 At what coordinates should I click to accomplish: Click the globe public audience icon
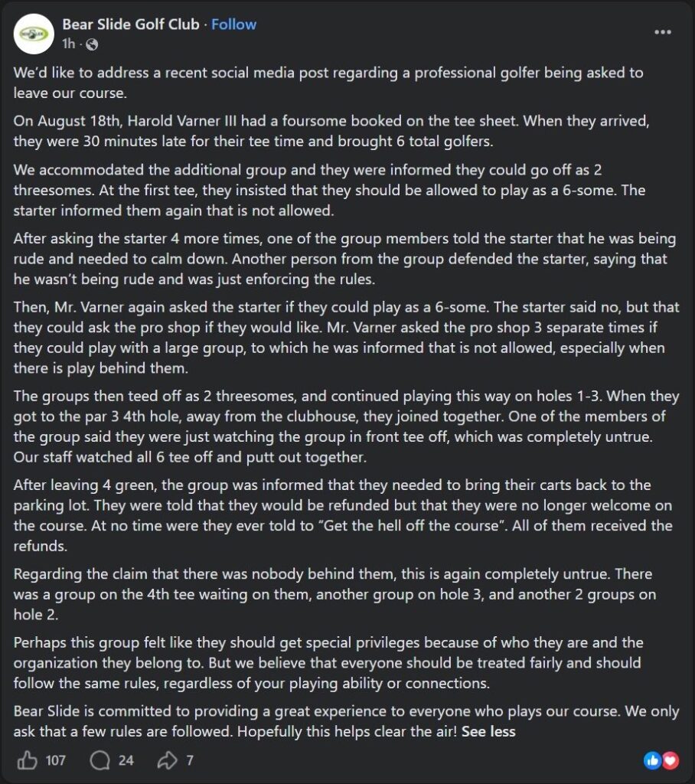[x=92, y=44]
